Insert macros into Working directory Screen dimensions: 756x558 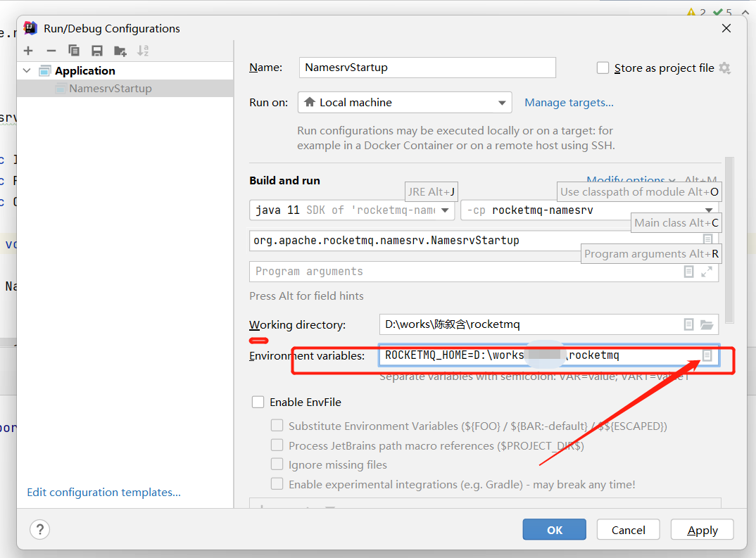(x=688, y=324)
